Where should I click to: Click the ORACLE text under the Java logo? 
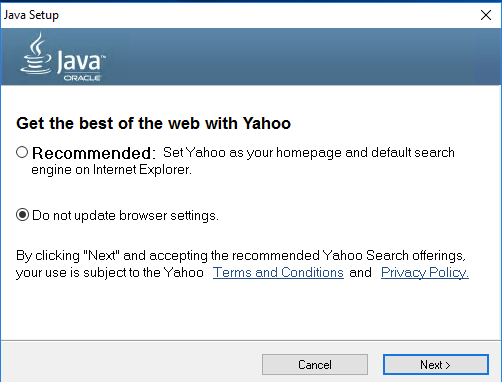point(82,78)
